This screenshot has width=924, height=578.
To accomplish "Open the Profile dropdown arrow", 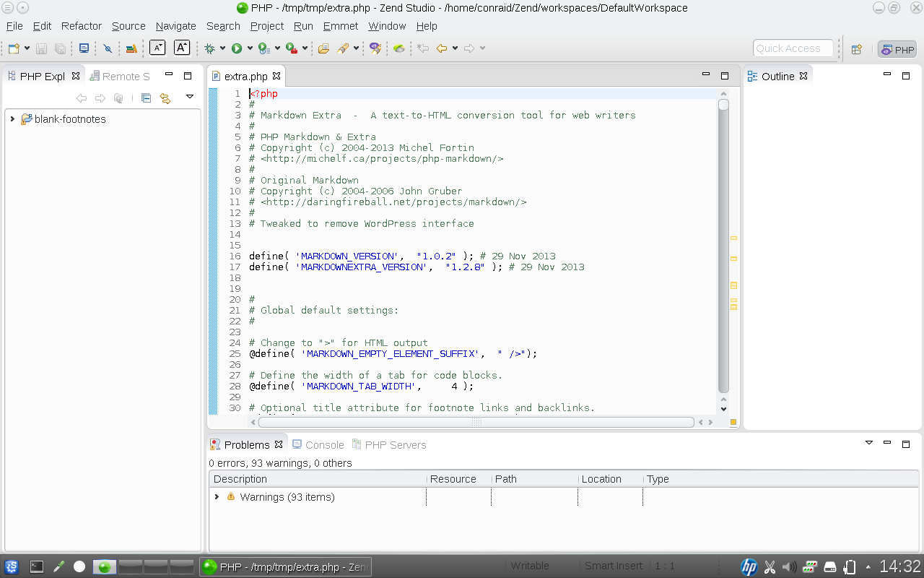I will [x=277, y=48].
